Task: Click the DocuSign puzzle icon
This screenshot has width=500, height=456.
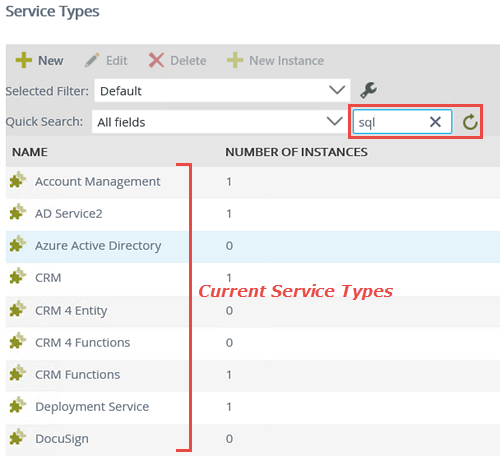Action: click(18, 437)
